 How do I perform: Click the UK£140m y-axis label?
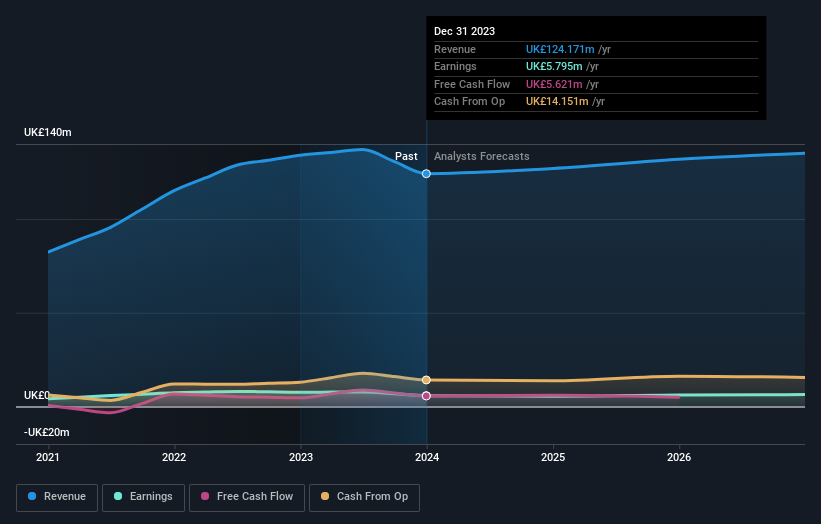pyautogui.click(x=48, y=132)
